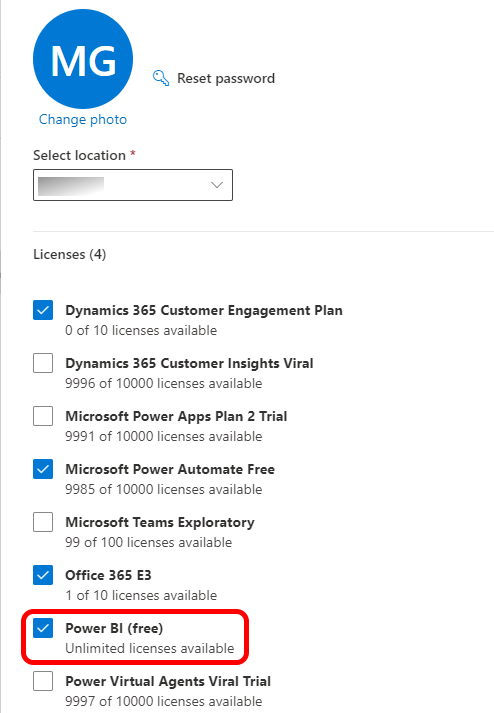Viewport: 494px width, 713px height.
Task: Uncheck Dynamics 365 Customer Engagement Plan
Action: (43, 310)
